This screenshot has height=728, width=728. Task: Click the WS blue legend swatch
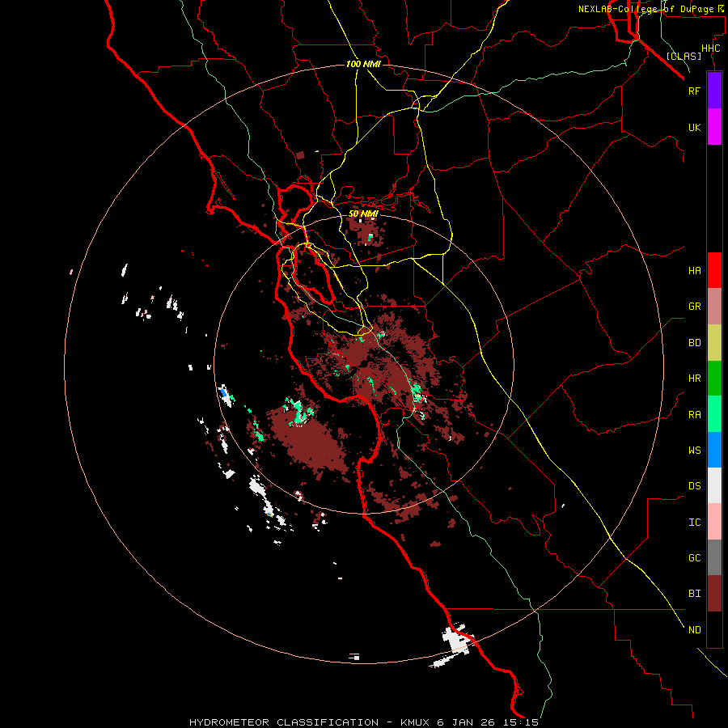point(714,450)
